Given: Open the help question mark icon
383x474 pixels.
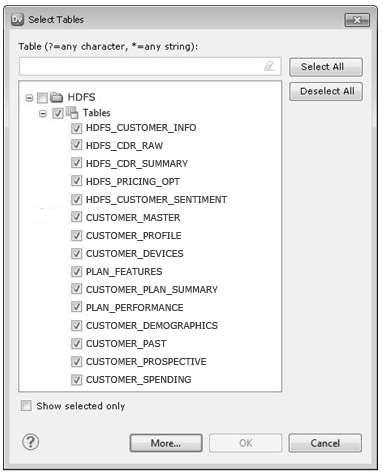Looking at the screenshot, I should click(31, 442).
